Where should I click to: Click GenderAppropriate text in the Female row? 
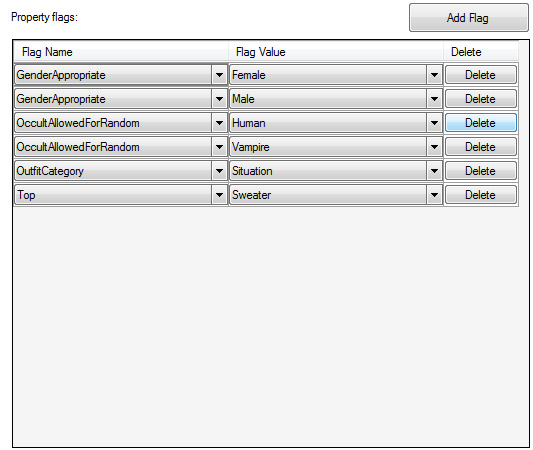pos(61,75)
